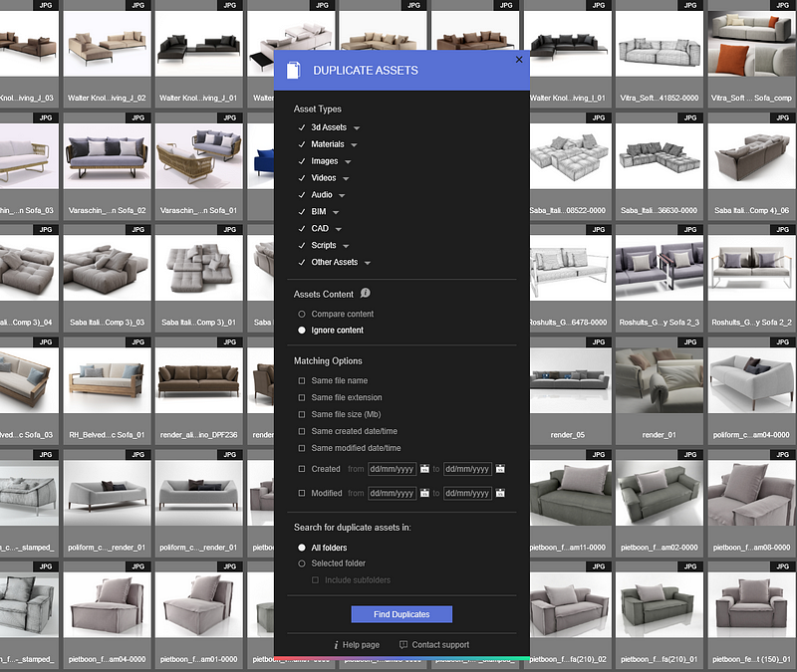
Task: Open the Modified to-date calendar picker
Action: [500, 493]
